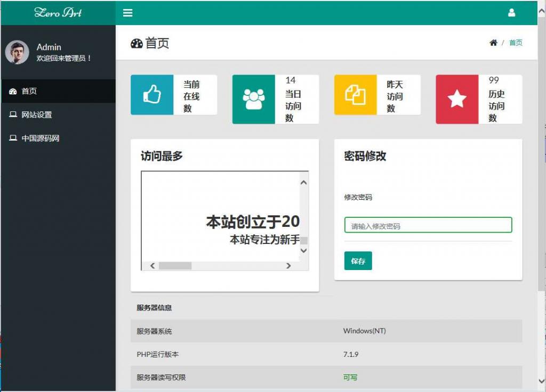This screenshot has height=392, width=546.
Task: Click the monitor icon next to 中国源码网
Action: [x=13, y=138]
